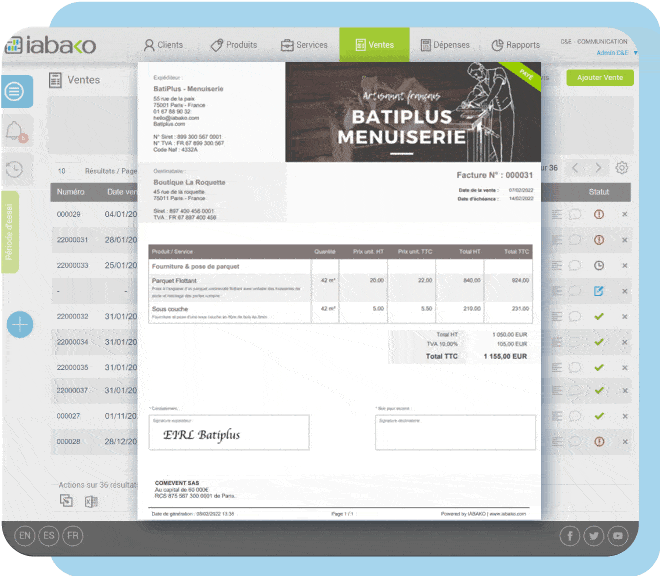The height and width of the screenshot is (576, 660).
Task: Click the paid checkmark for row 000027
Action: tap(599, 416)
